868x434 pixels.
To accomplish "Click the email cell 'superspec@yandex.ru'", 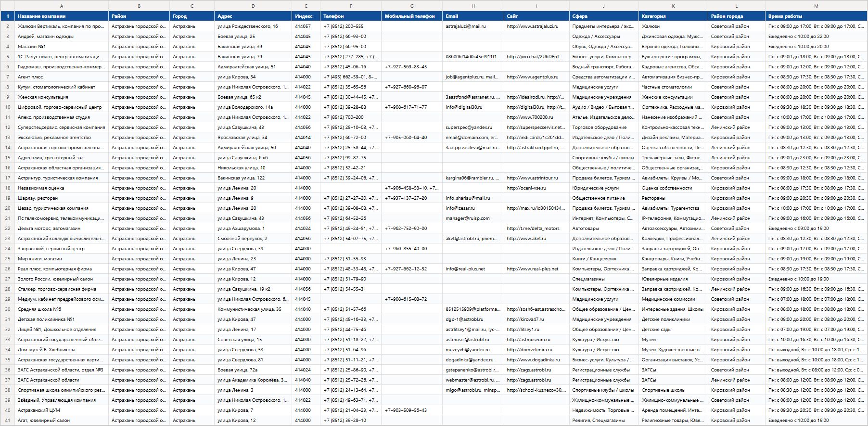I will point(473,128).
